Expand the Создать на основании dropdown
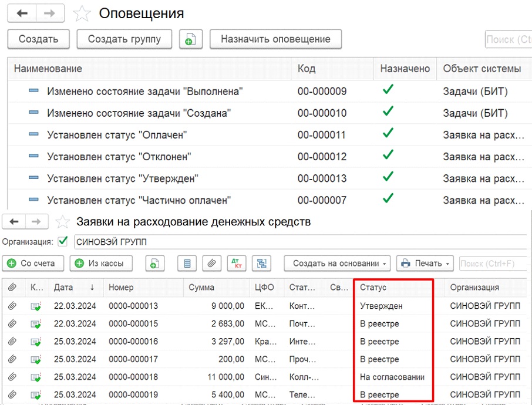The height and width of the screenshot is (405, 532). point(338,264)
